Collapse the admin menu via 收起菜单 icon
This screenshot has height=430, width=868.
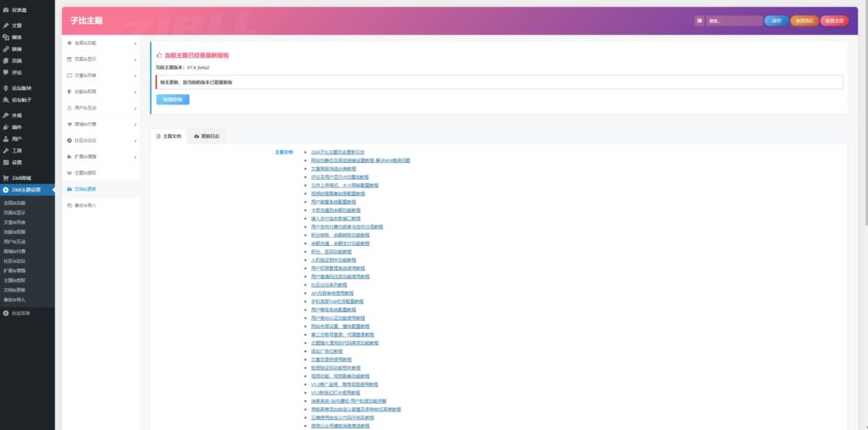click(x=6, y=313)
